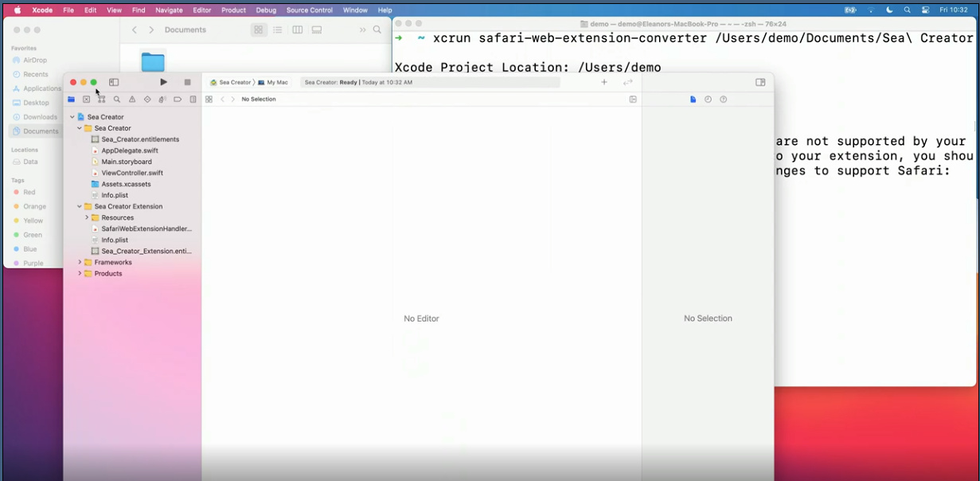
Task: Select the File inspector icon
Action: 693,100
